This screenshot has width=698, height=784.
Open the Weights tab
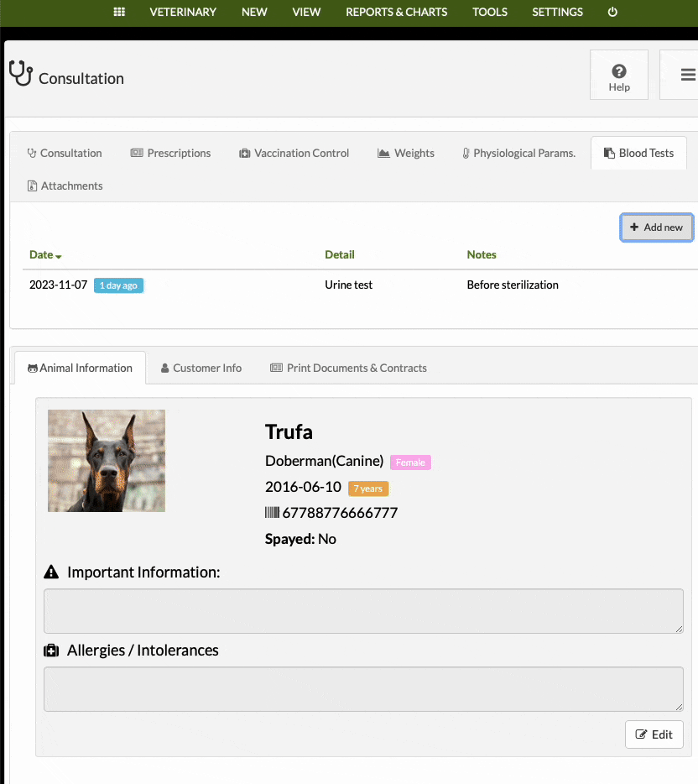coord(406,153)
